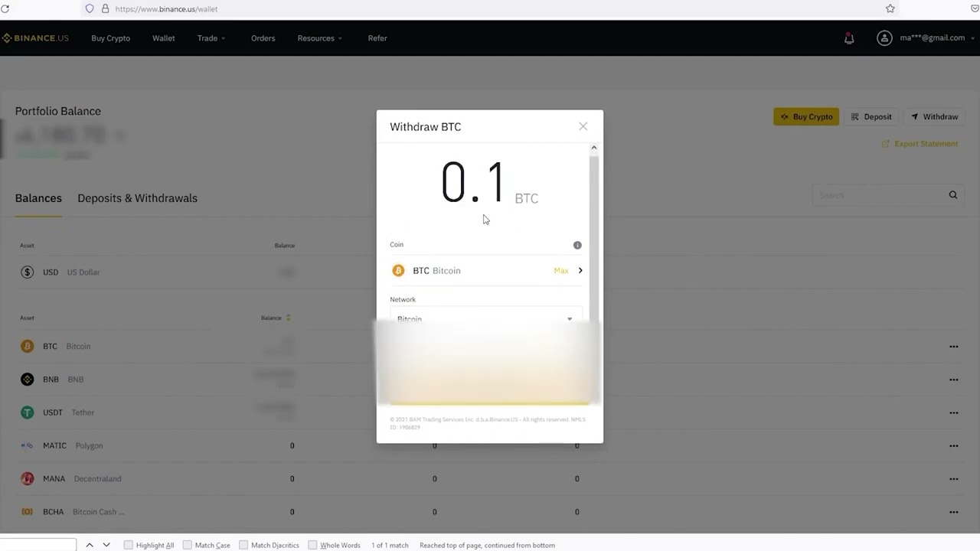Click Max amount link
980x551 pixels.
point(561,271)
